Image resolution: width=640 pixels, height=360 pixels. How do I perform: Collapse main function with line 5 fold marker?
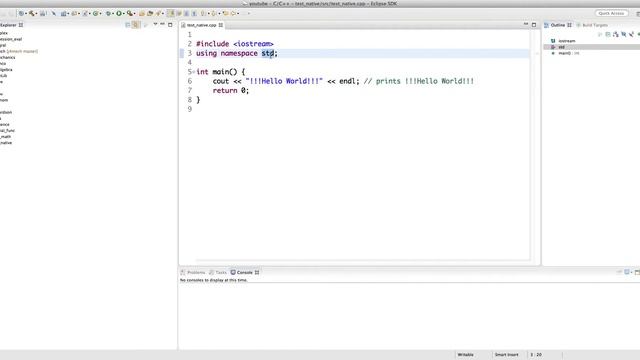pos(193,72)
